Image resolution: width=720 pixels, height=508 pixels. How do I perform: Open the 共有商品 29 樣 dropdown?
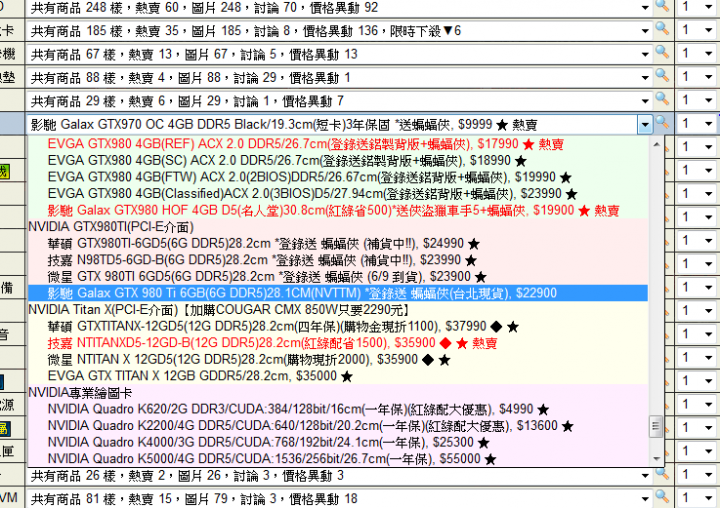point(645,101)
